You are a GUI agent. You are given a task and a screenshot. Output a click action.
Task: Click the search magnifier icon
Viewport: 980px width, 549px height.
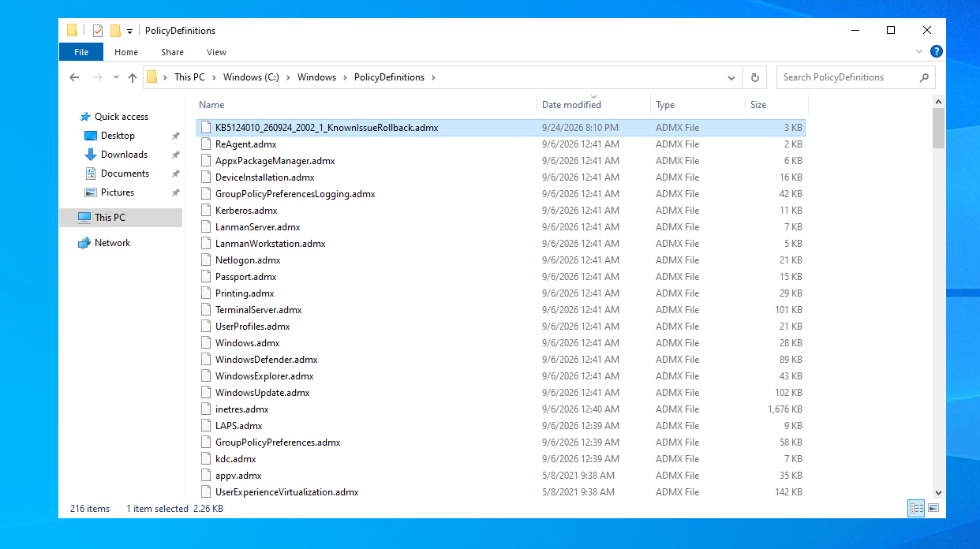[x=924, y=77]
